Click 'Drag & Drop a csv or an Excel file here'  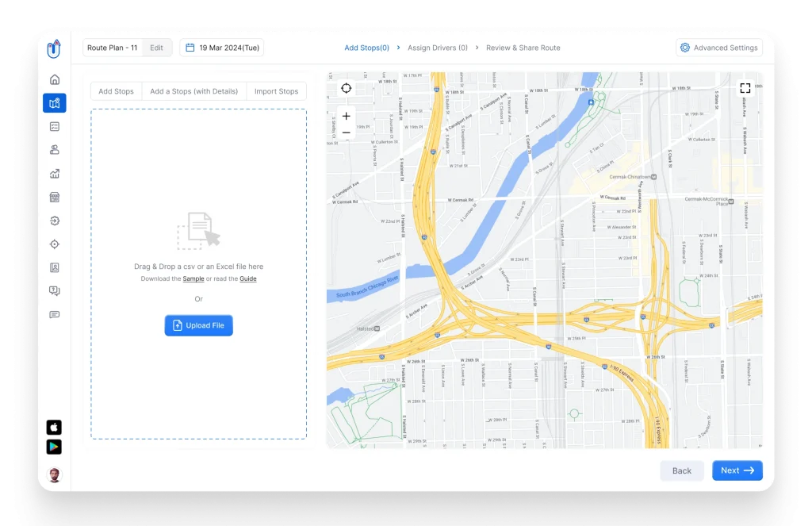199,267
